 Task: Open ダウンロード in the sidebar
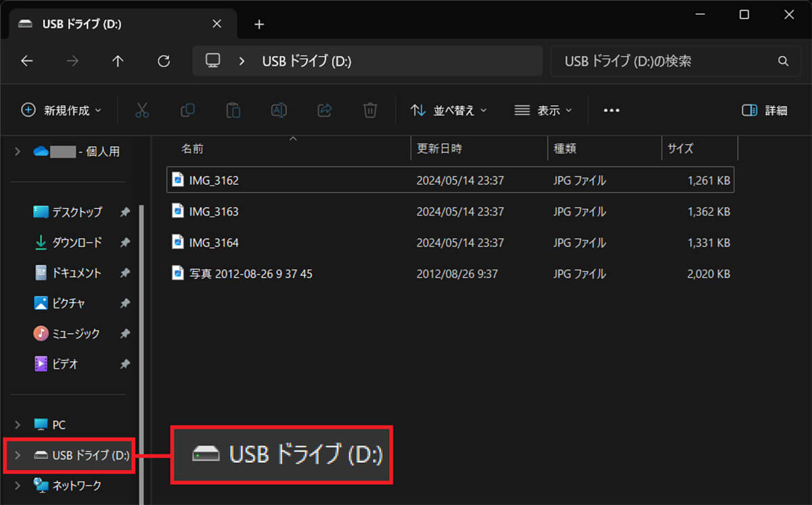(x=68, y=242)
